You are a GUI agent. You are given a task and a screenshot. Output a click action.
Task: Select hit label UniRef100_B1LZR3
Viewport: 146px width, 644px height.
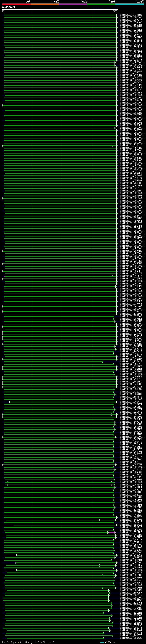(131, 613)
